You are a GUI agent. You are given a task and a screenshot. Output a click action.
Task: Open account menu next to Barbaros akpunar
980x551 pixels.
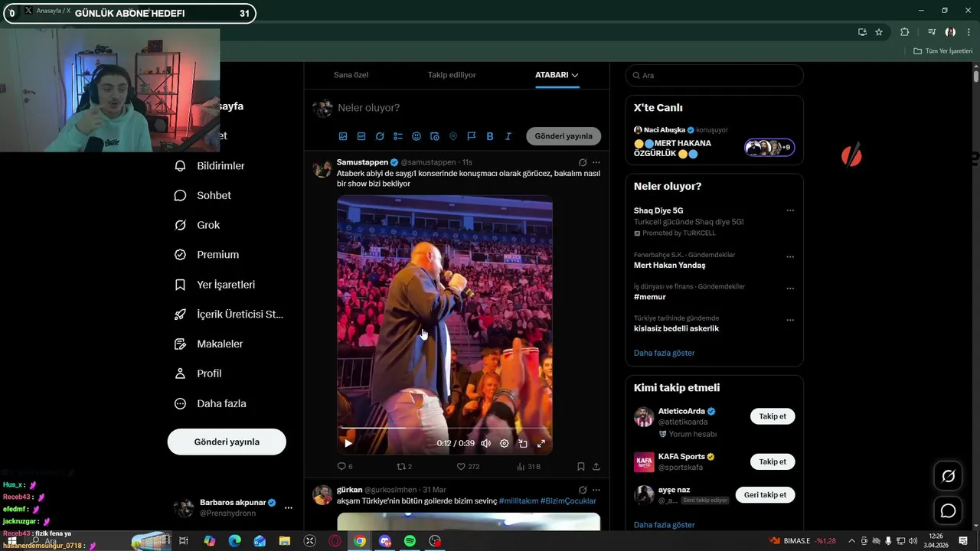pos(289,507)
